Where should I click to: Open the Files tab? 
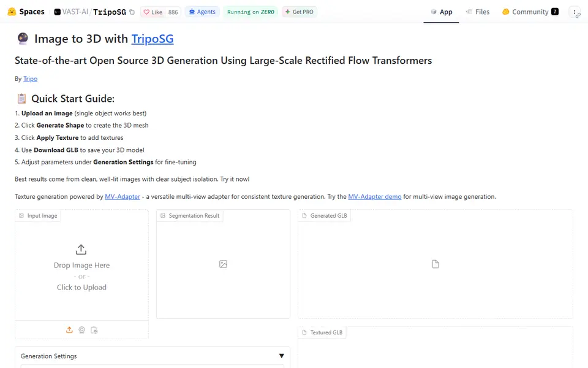(477, 12)
